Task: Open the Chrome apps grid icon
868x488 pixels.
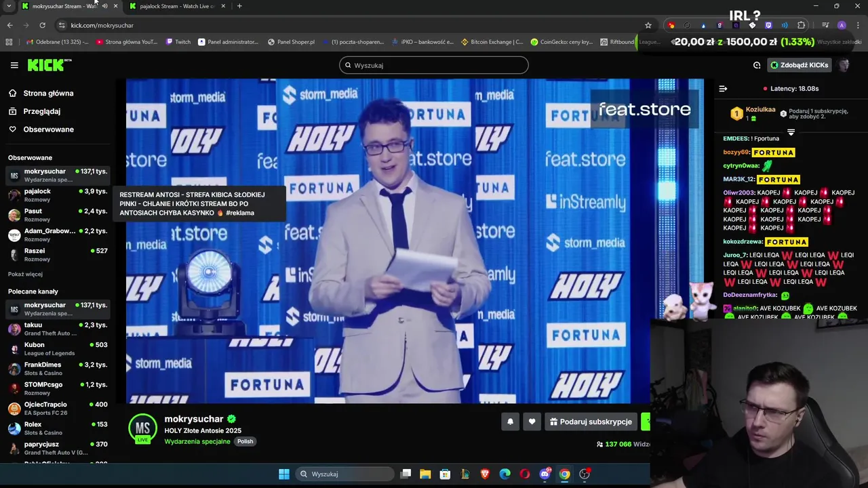Action: 9,42
